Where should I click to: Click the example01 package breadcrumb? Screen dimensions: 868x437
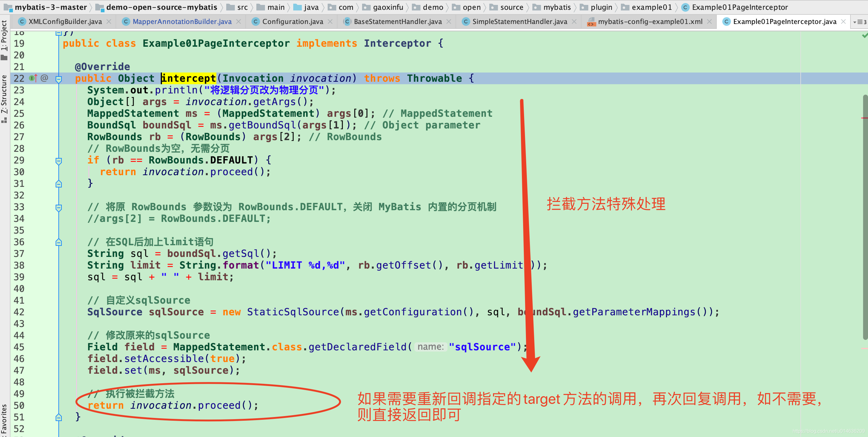(647, 7)
